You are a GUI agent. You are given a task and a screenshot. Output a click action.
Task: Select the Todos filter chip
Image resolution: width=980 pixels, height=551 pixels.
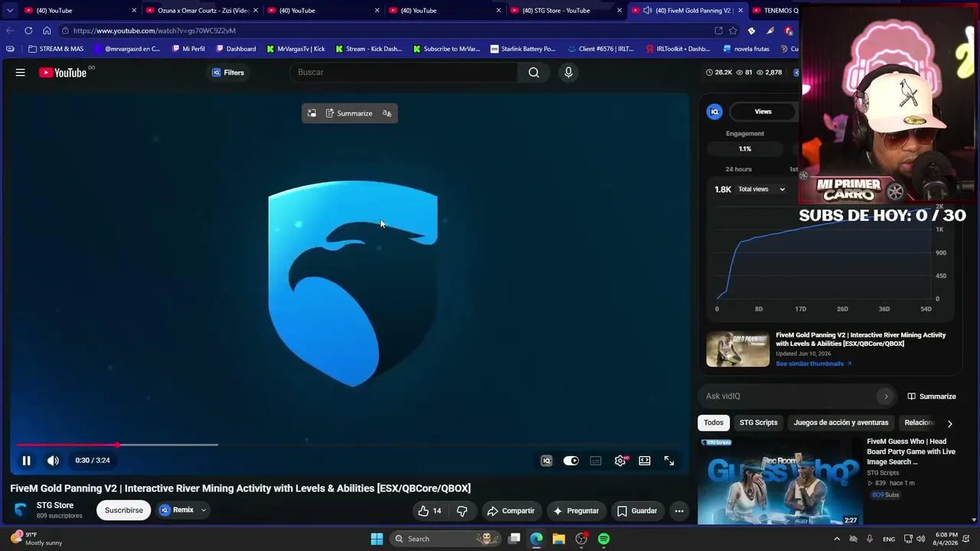(714, 422)
